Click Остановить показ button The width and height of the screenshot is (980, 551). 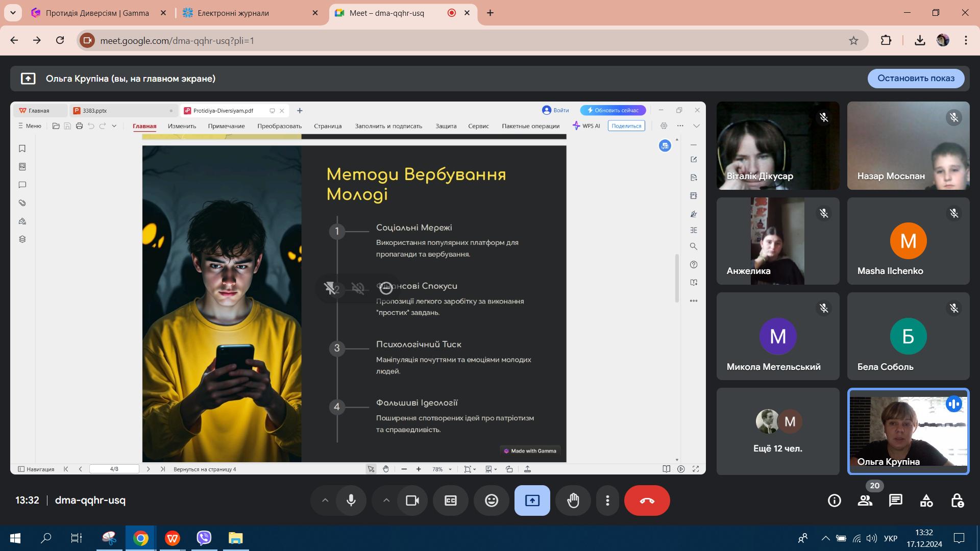916,78
